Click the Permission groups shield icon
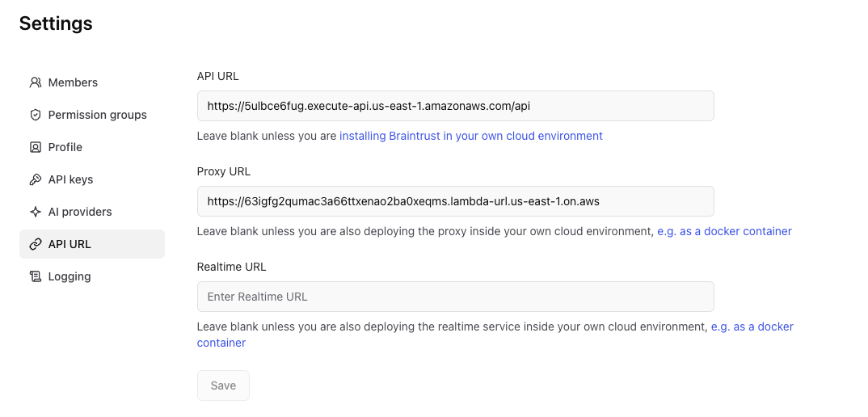868x417 pixels. point(36,115)
